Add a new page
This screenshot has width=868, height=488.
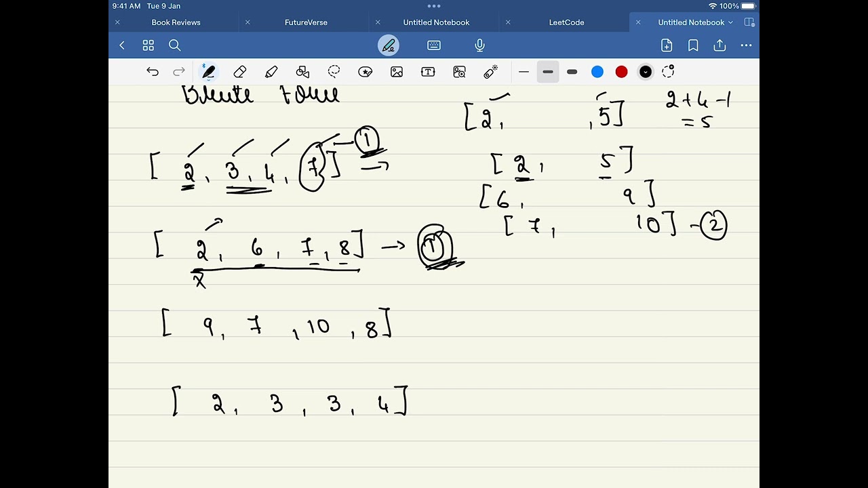[x=667, y=45]
